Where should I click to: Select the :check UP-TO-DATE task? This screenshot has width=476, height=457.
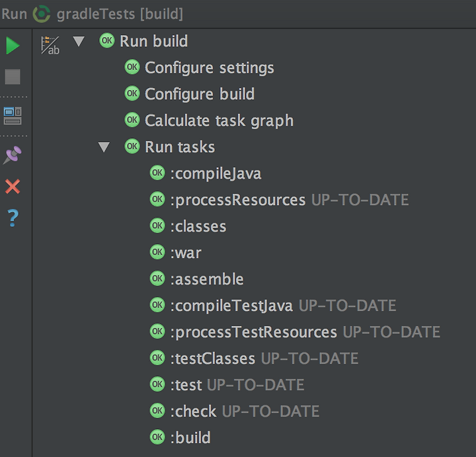click(x=235, y=411)
